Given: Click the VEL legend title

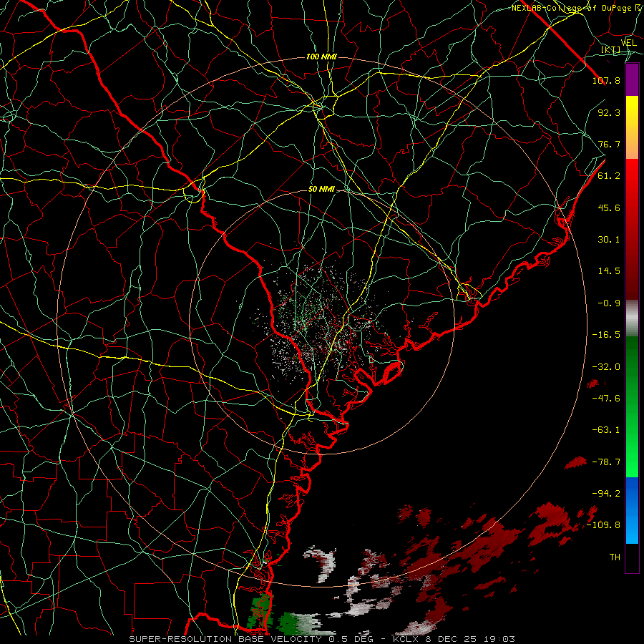Looking at the screenshot, I should (x=628, y=43).
